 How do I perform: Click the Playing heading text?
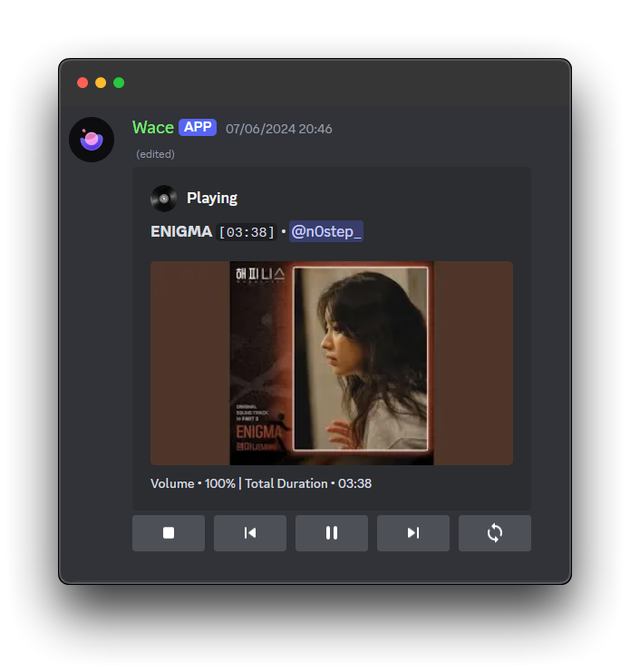pos(212,199)
